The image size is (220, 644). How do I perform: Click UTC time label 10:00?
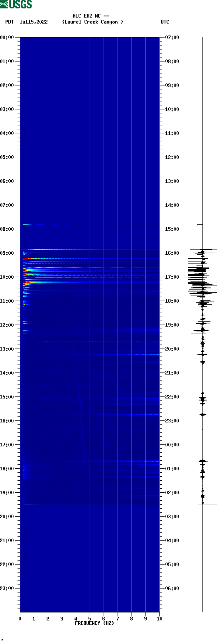(x=172, y=109)
